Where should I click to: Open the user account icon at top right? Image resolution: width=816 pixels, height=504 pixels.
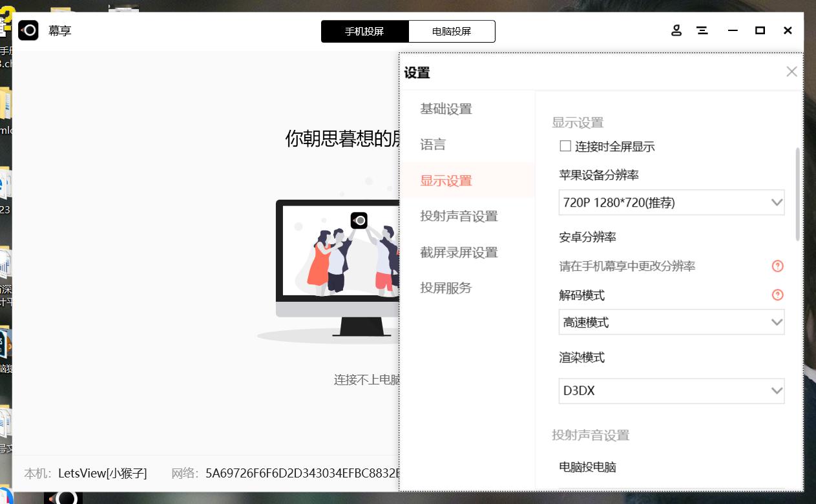pyautogui.click(x=676, y=30)
